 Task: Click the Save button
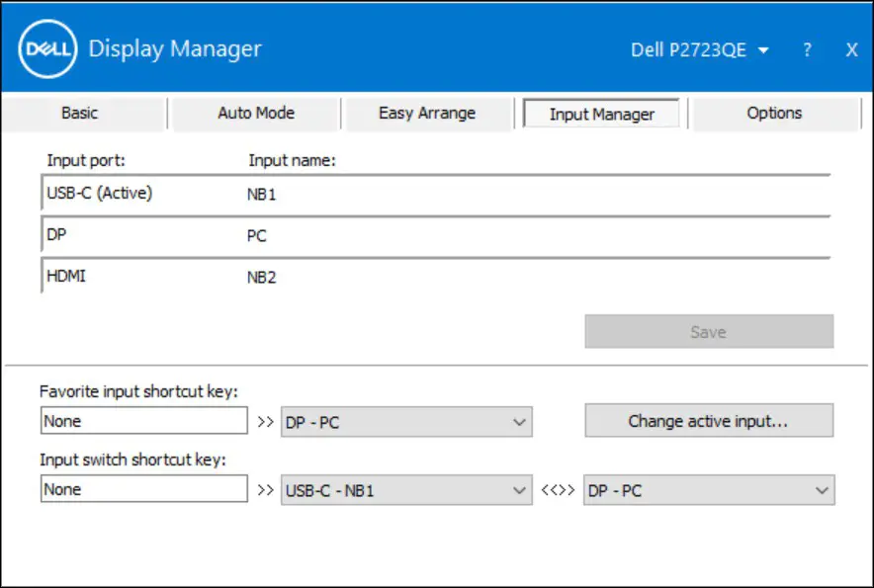[708, 331]
